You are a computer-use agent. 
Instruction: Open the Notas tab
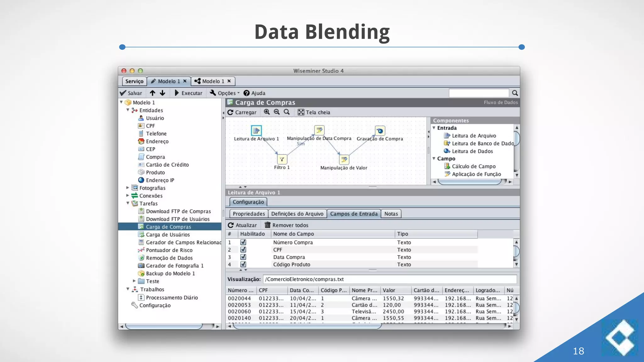(391, 214)
